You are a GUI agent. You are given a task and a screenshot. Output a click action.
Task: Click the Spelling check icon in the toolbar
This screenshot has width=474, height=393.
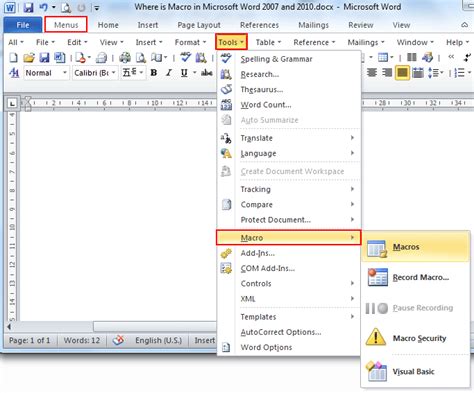[x=186, y=58]
